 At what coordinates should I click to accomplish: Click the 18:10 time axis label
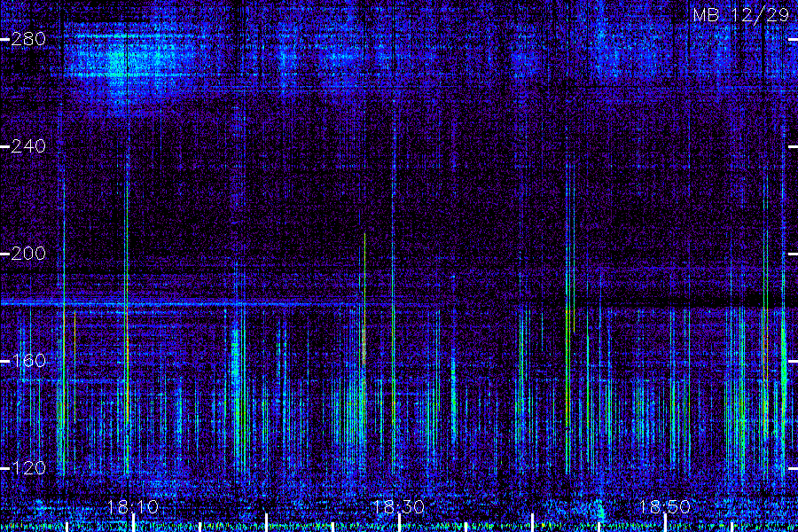tap(133, 507)
